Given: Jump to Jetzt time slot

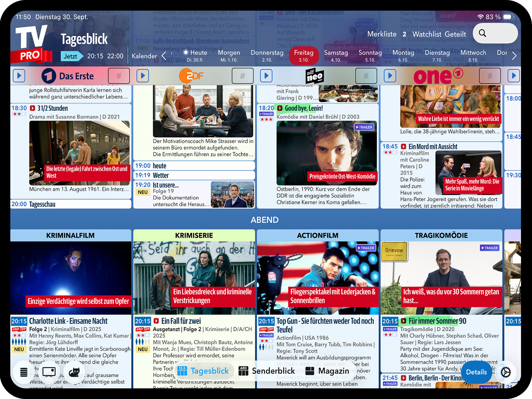Looking at the screenshot, I should (x=70, y=56).
